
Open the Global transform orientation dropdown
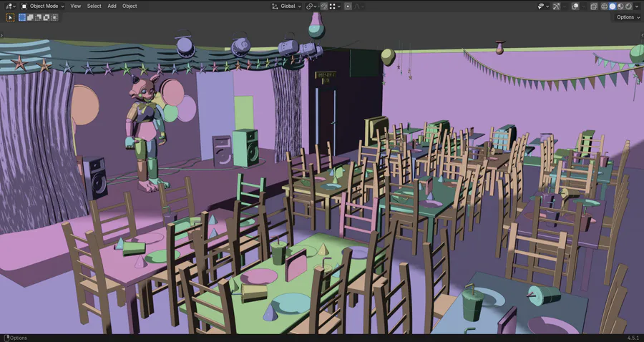[x=286, y=6]
